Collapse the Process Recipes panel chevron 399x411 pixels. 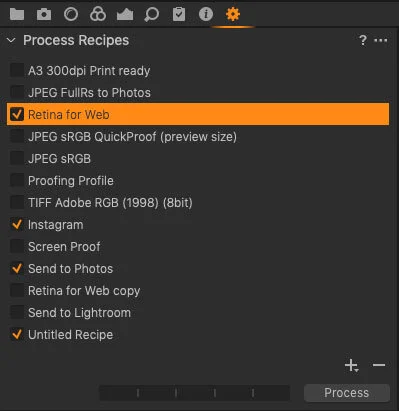pyautogui.click(x=11, y=40)
